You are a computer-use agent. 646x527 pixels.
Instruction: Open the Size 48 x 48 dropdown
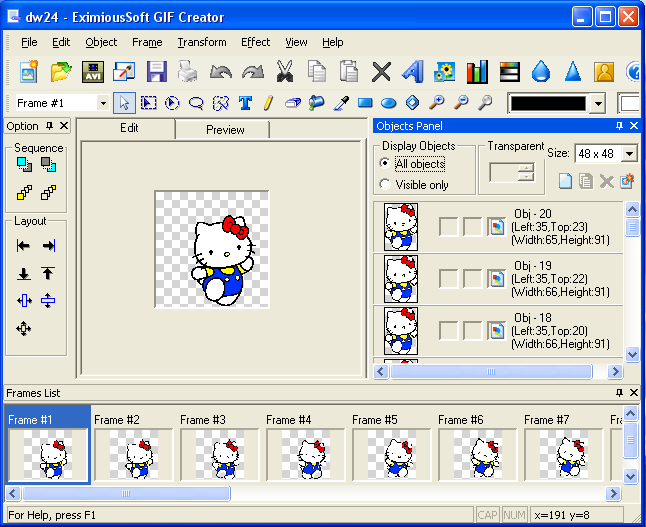point(630,154)
